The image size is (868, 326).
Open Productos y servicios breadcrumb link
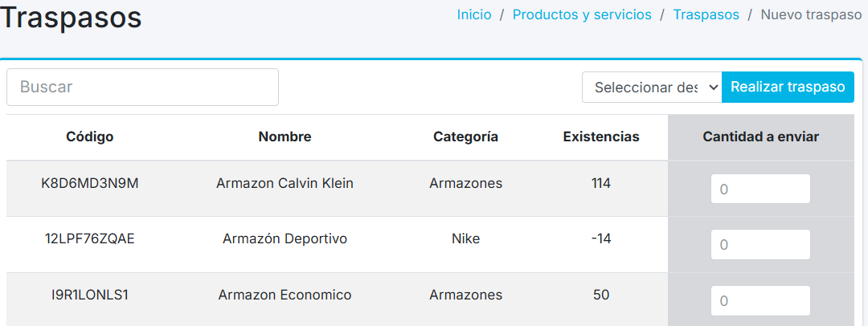582,15
